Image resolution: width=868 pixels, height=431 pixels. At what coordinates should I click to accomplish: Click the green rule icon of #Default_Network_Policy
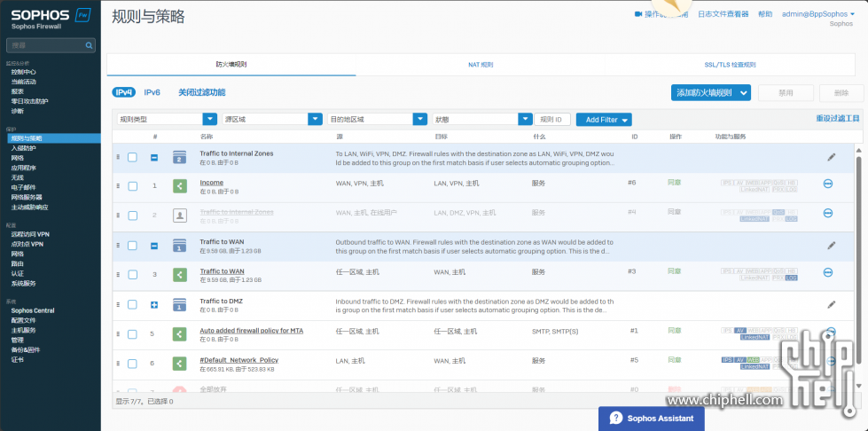[x=179, y=364]
